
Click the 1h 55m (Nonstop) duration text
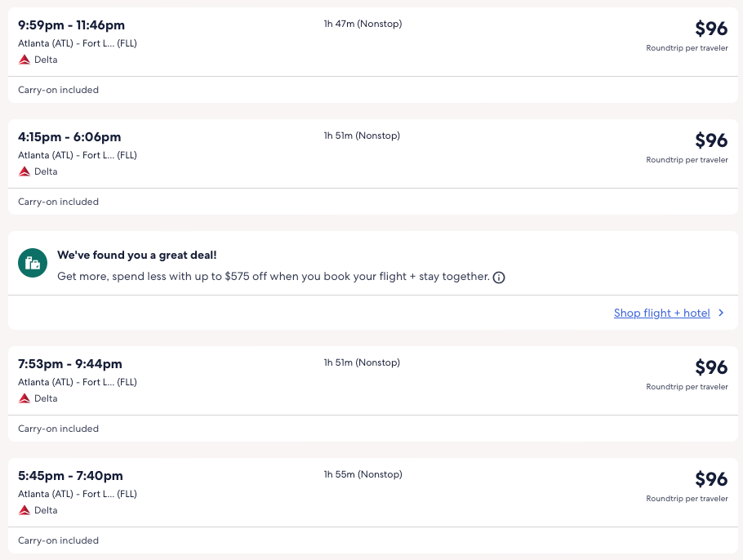[363, 474]
